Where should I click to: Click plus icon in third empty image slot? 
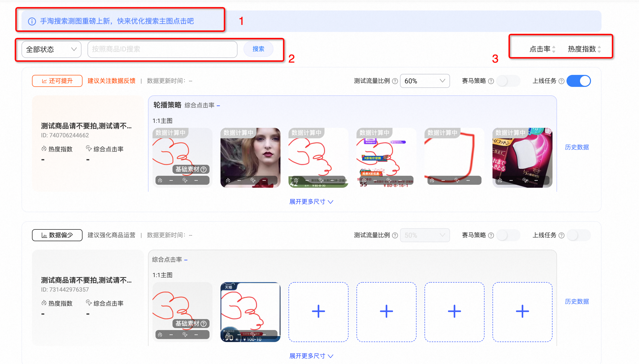pos(454,311)
